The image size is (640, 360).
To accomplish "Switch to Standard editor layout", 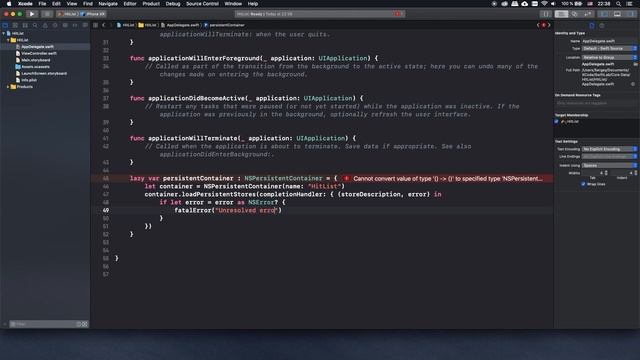I will [561, 14].
